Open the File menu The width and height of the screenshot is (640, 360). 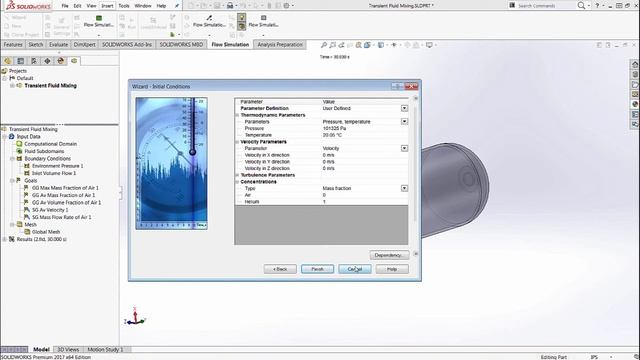pos(65,6)
